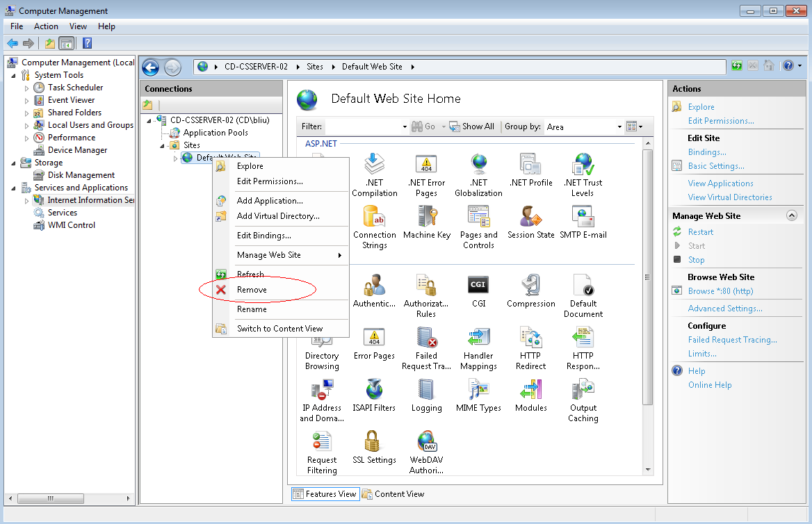Open the WebDAV Authoring Rules feature

point(426,453)
